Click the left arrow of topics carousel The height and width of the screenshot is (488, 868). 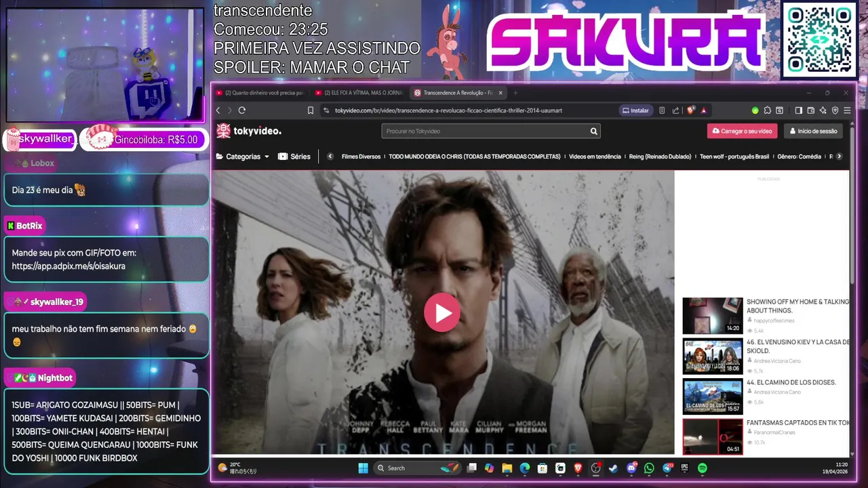tap(330, 157)
